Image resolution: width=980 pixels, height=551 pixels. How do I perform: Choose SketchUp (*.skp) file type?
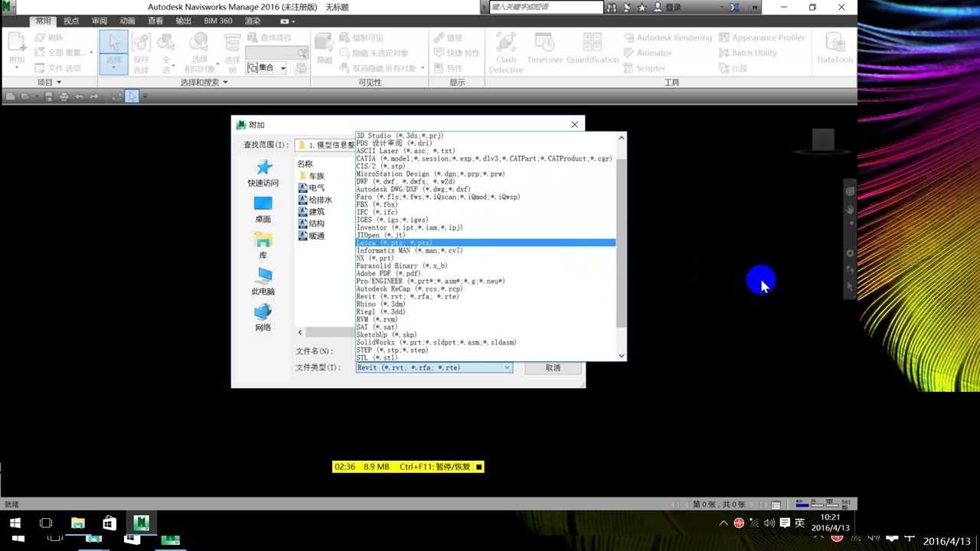click(x=485, y=335)
